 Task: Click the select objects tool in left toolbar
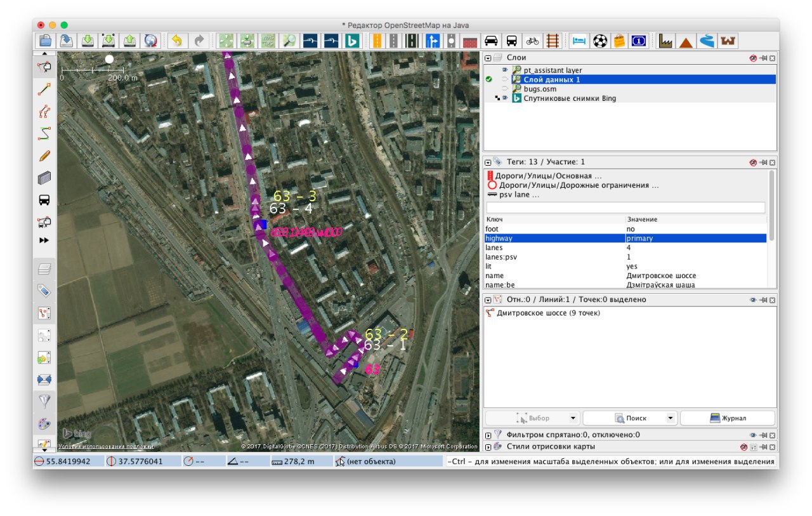pos(44,67)
